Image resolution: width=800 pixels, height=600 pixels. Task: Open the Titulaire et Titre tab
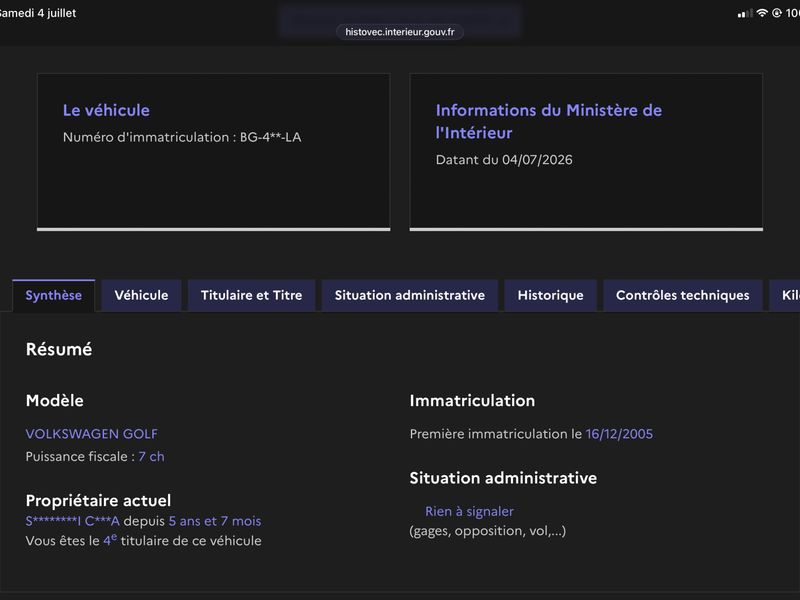(x=252, y=295)
